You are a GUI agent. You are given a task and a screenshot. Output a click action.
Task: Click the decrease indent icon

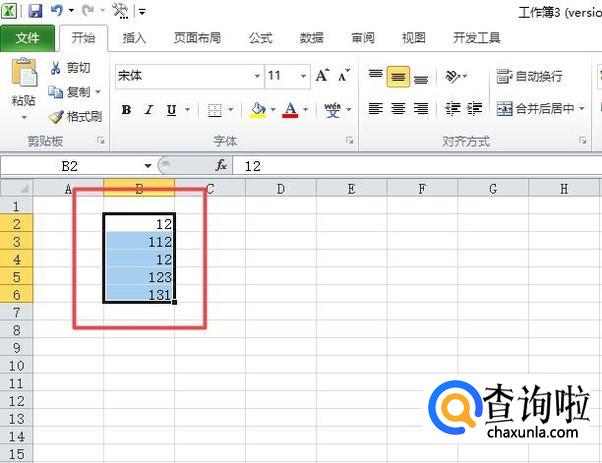point(453,109)
